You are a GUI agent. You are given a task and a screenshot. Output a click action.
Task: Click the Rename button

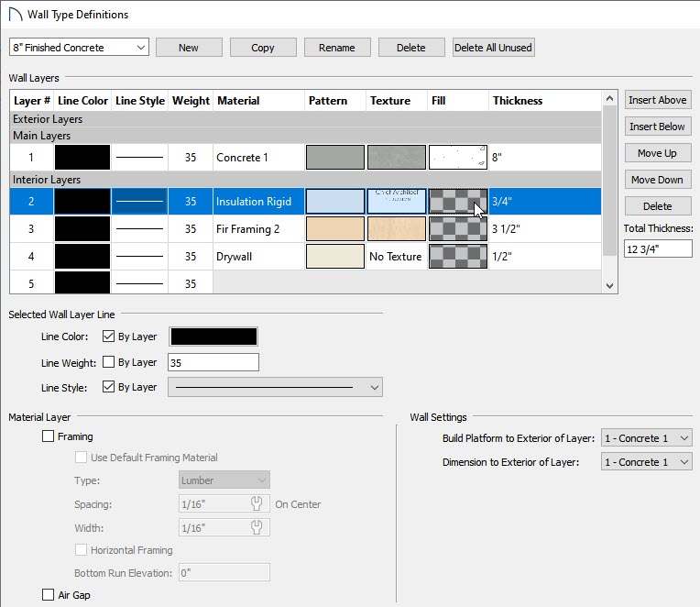[x=337, y=48]
